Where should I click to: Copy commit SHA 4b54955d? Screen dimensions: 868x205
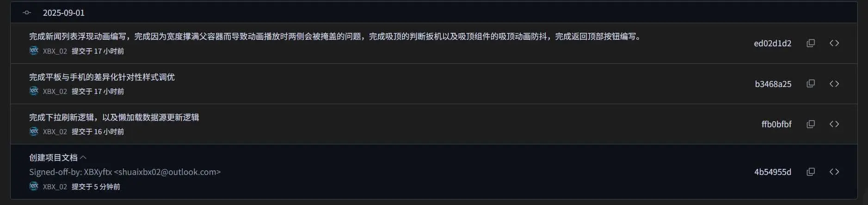[x=811, y=172]
